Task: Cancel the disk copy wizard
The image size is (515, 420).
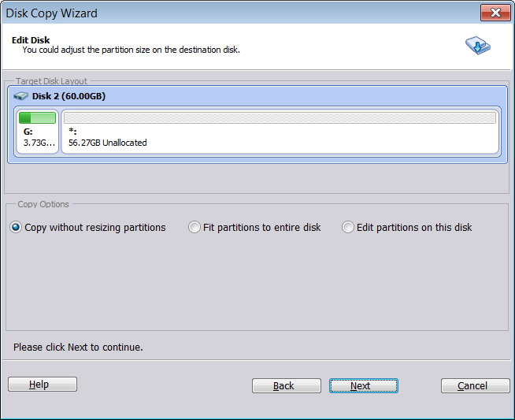Action: 475,385
